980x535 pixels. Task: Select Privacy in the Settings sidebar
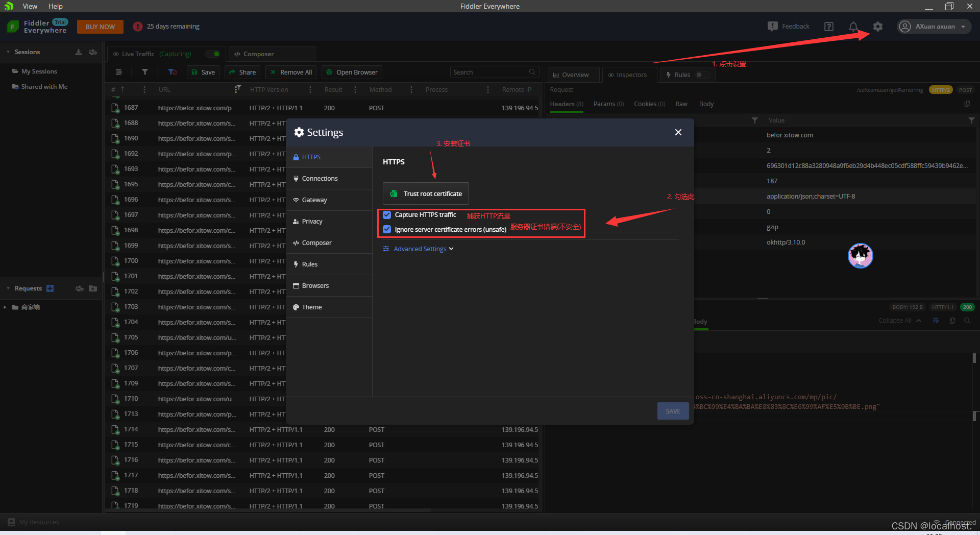(329, 222)
